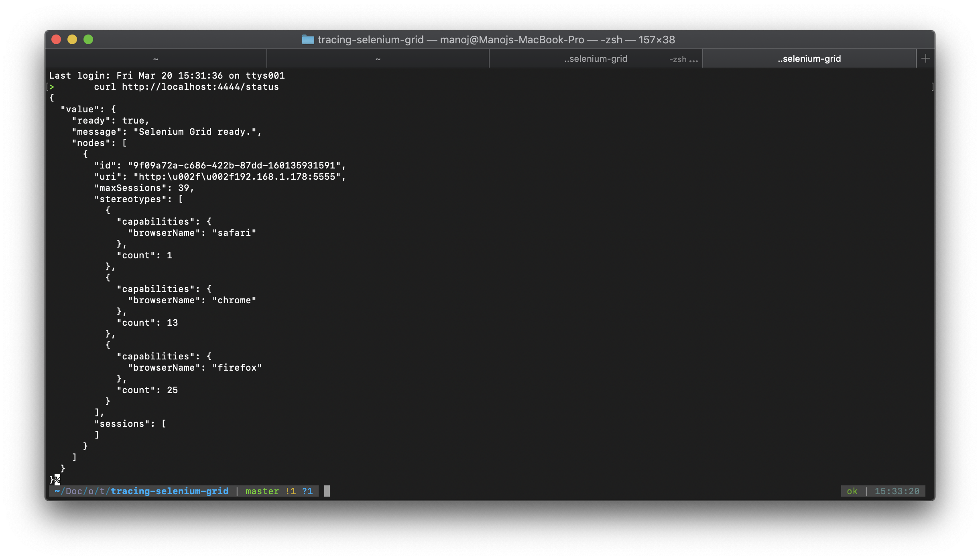This screenshot has width=980, height=560.
Task: Click the green prompt arrow before curl
Action: [x=51, y=87]
